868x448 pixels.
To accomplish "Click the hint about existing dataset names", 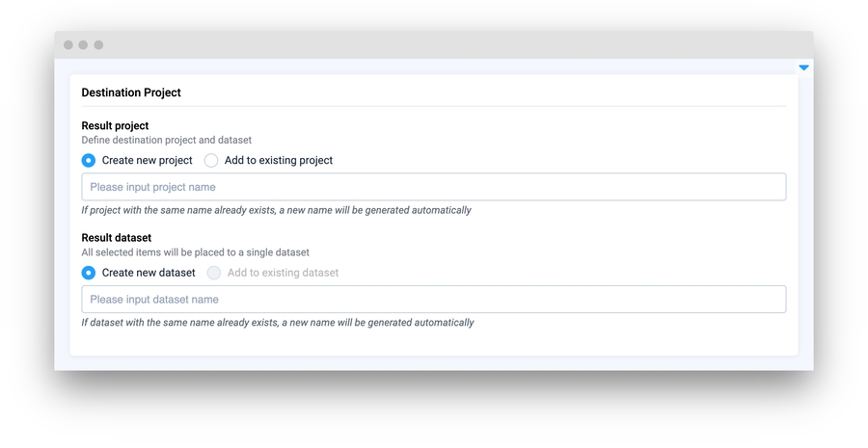I will (277, 323).
